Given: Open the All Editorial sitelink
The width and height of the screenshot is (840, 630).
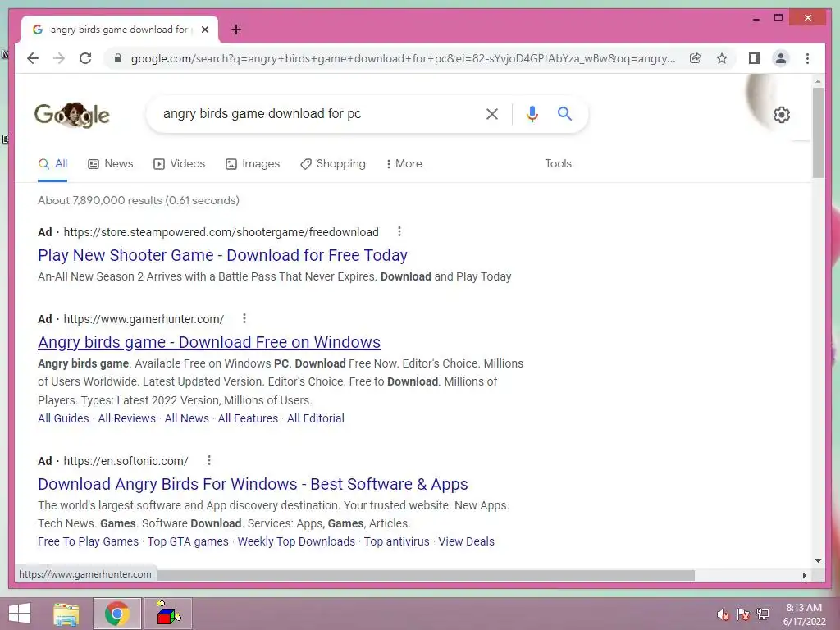Looking at the screenshot, I should [316, 418].
